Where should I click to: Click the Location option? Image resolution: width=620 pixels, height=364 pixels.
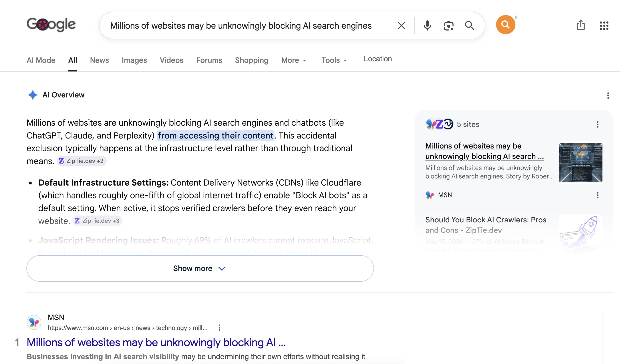[378, 59]
